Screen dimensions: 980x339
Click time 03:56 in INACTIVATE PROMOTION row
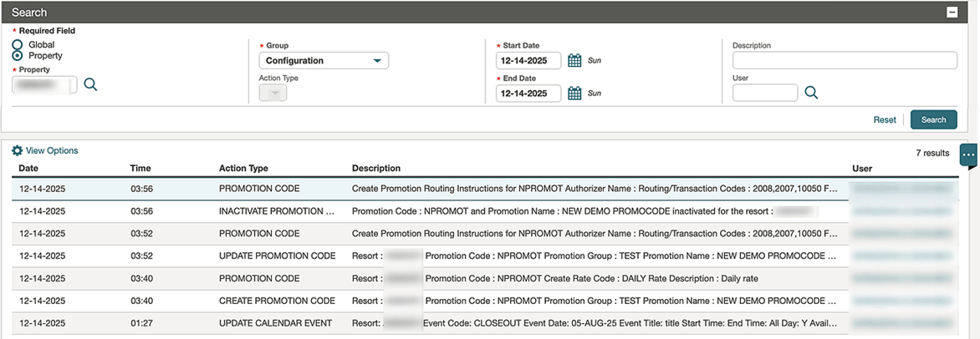(x=141, y=211)
